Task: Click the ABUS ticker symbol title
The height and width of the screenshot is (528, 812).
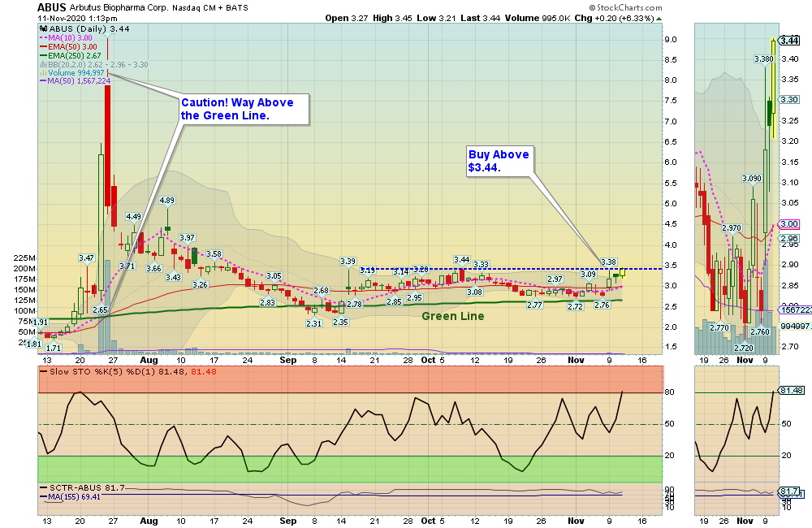Action: (x=52, y=7)
